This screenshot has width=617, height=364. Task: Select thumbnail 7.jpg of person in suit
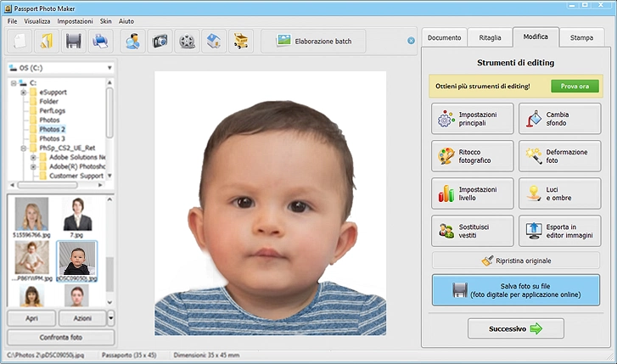coord(77,217)
